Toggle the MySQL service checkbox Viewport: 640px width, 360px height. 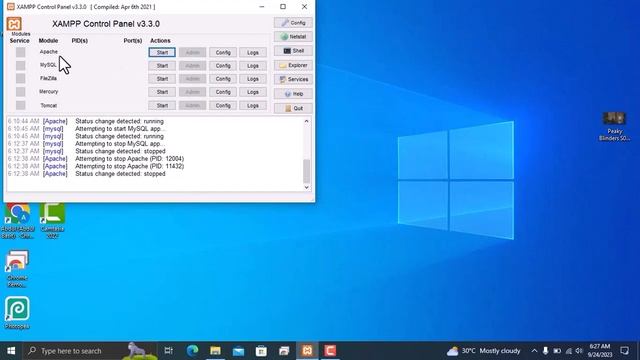tap(20, 65)
